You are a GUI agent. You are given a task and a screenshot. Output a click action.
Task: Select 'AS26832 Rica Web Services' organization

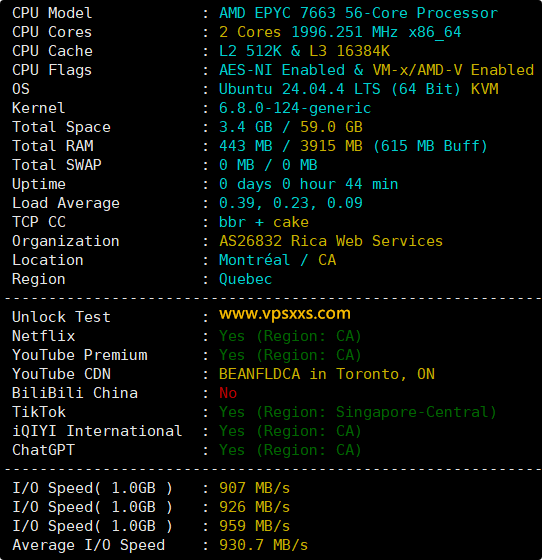tap(331, 241)
